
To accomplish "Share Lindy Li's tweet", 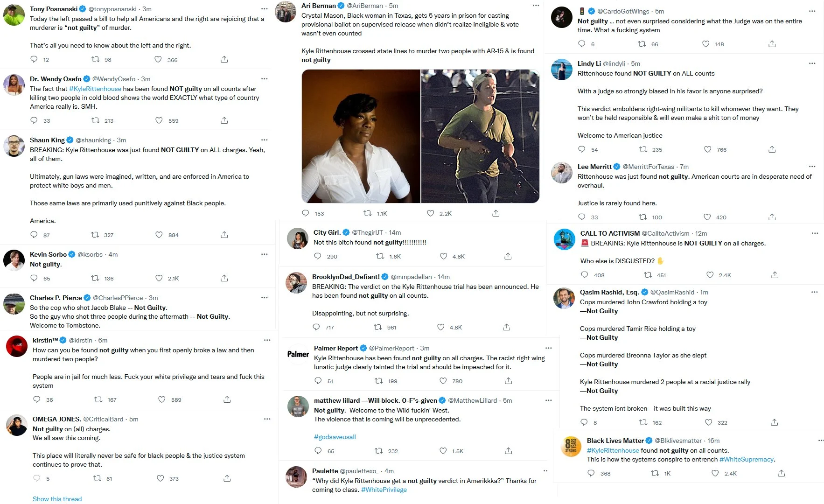I will coord(772,149).
